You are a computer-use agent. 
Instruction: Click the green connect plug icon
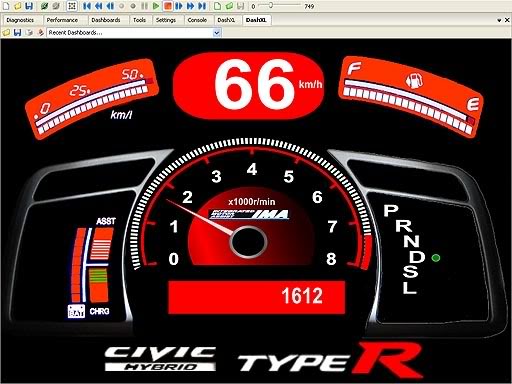point(44,6)
